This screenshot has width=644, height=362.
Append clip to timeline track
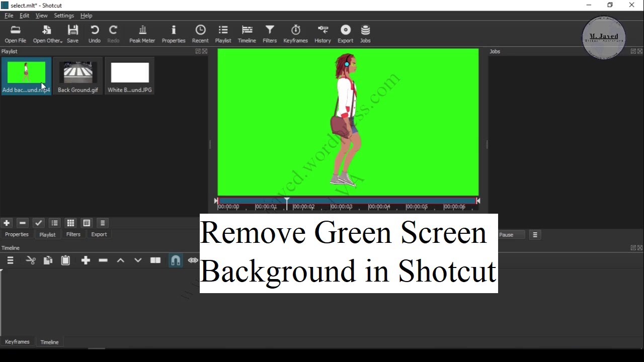tap(86, 260)
